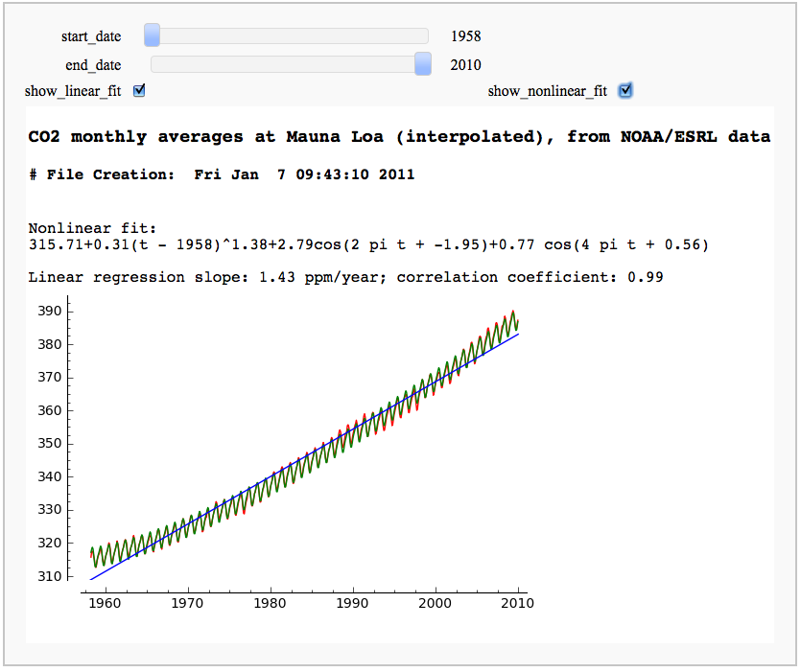Toggle the show_linear_fit checkbox
Image resolution: width=801 pixels, height=672 pixels.
click(139, 91)
